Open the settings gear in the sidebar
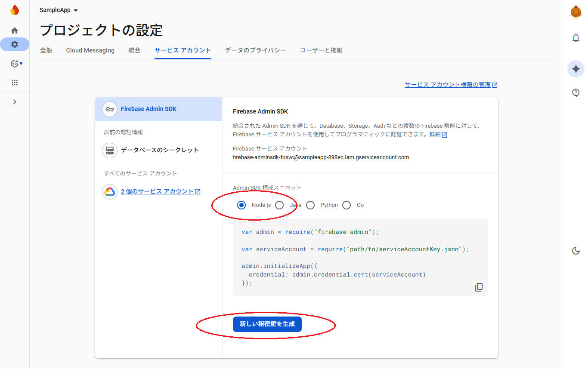 15,44
